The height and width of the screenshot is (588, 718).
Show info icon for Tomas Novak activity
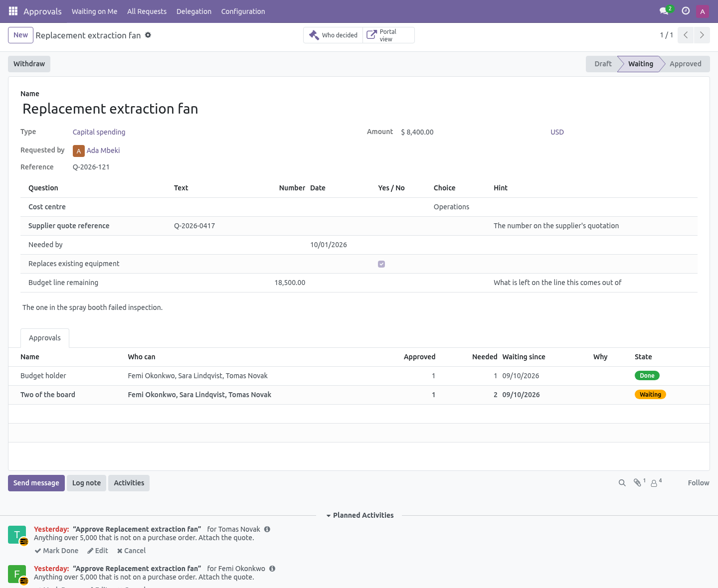(x=267, y=529)
